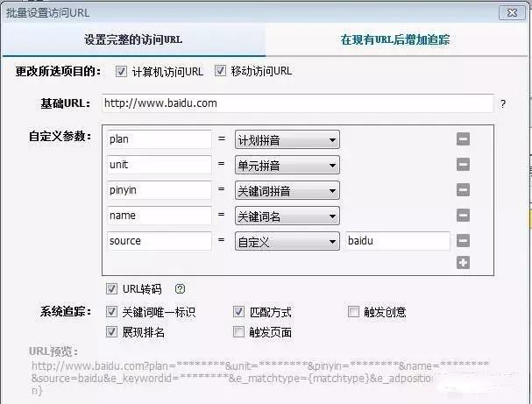Uncheck the URL转码 checkbox
Viewport: 532px width, 404px height.
click(x=111, y=288)
